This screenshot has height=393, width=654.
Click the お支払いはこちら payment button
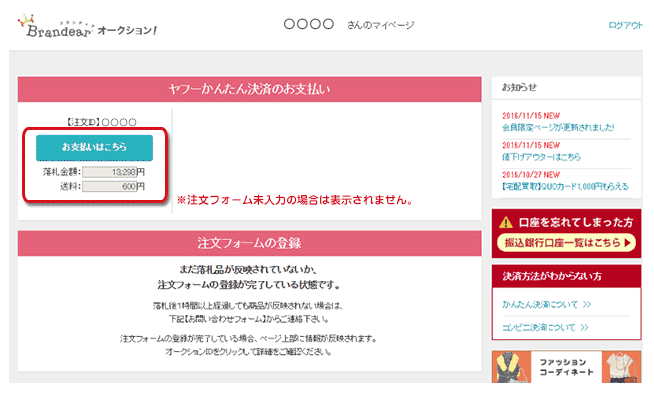tap(94, 147)
